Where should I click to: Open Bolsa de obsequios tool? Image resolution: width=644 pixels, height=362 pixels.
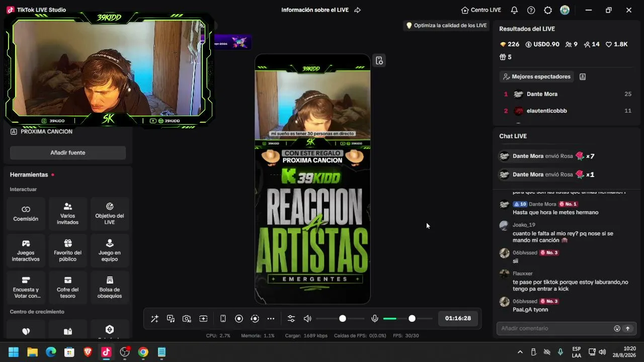click(110, 287)
